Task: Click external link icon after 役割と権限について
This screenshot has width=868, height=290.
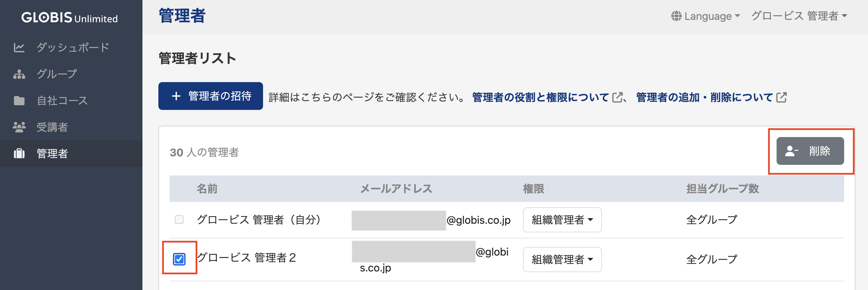Action: tap(617, 98)
